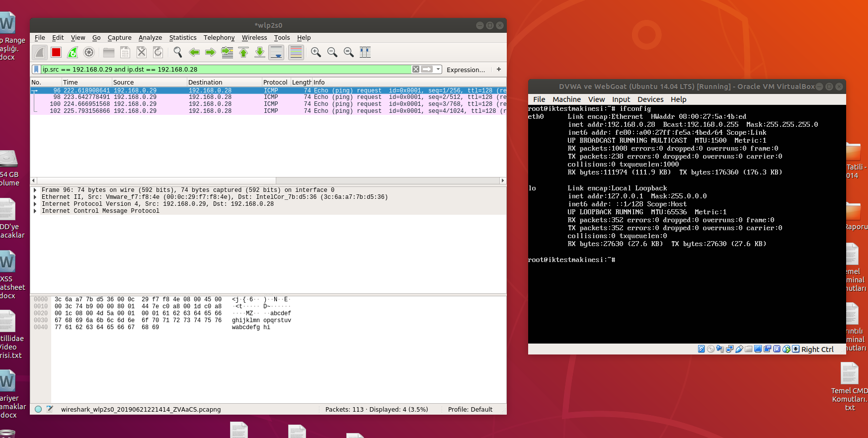The image size is (868, 438).
Task: Restart the current capture
Action: point(73,52)
